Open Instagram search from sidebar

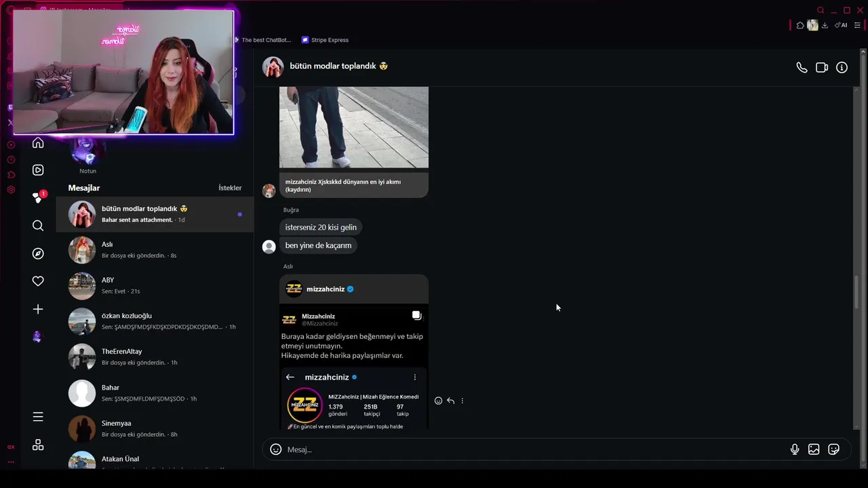click(x=38, y=226)
